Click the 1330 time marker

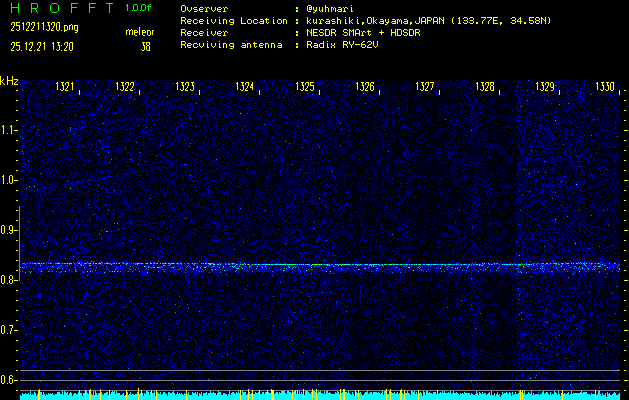[x=605, y=88]
